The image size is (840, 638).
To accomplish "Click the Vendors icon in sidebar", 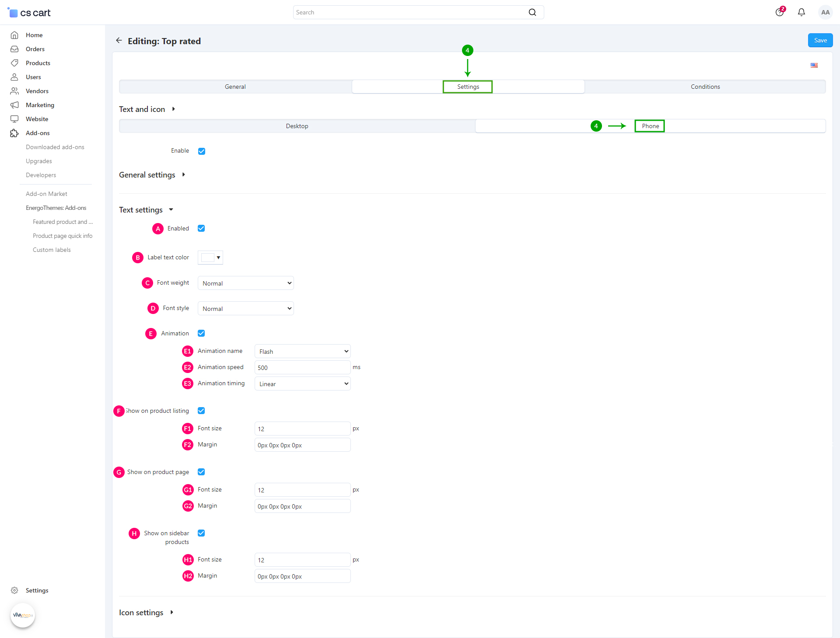I will coord(14,91).
